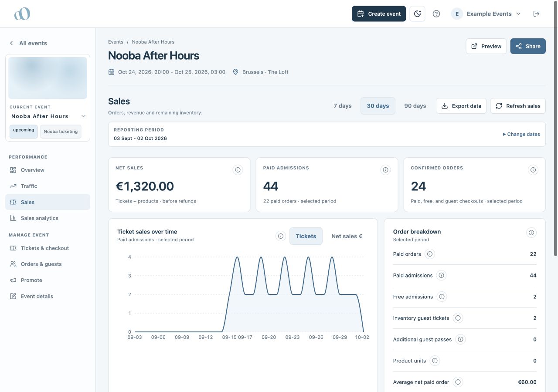Click Export data button
The width and height of the screenshot is (558, 392).
[461, 106]
